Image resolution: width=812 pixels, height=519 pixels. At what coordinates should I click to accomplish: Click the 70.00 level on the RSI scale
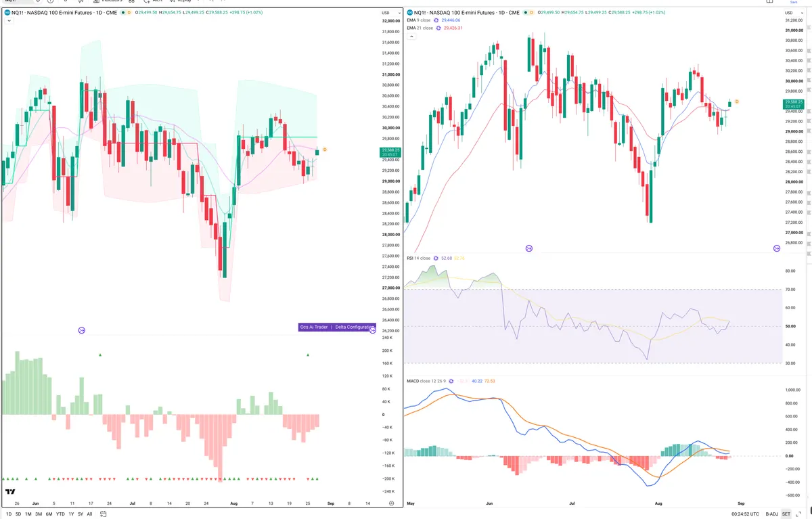coord(790,290)
